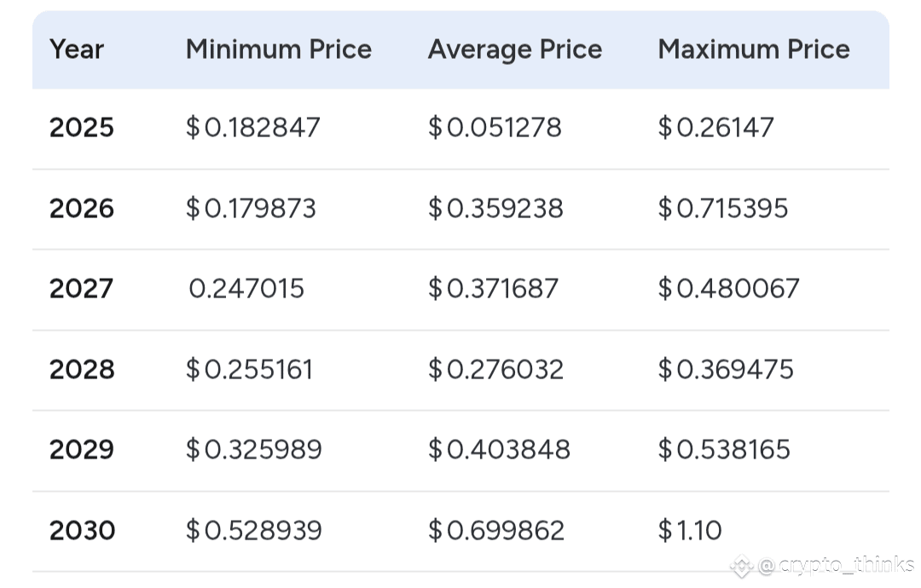Select the $0.276032 average price cell
Screen dimensions: 921x588
point(495,369)
